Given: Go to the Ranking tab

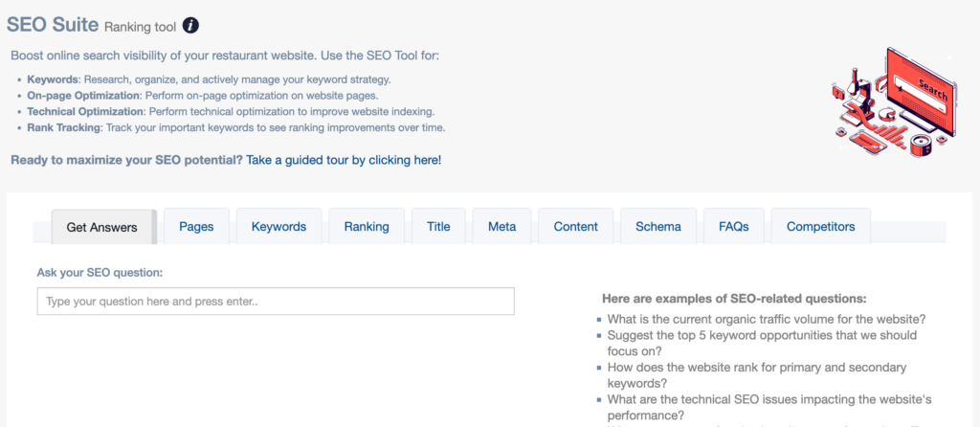Looking at the screenshot, I should click(x=367, y=227).
